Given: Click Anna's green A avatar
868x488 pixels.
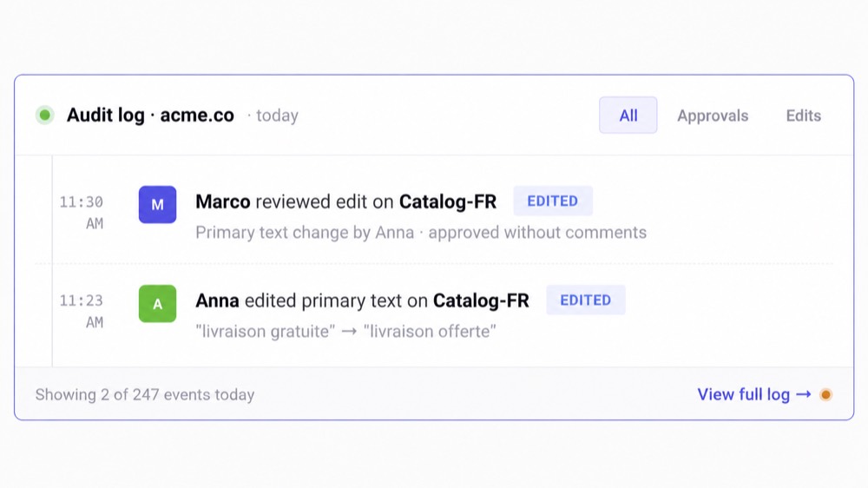Looking at the screenshot, I should click(x=157, y=304).
